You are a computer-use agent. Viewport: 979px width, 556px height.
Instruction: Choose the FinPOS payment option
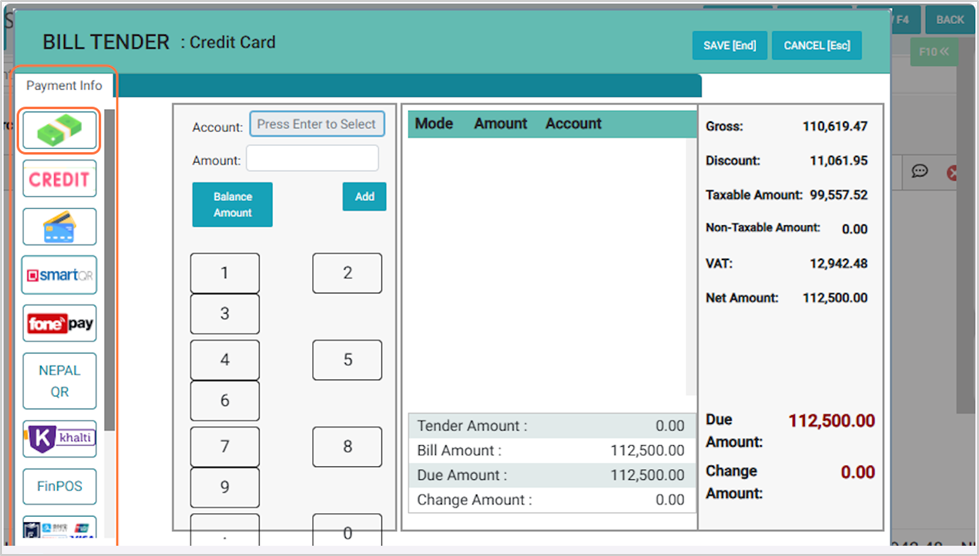click(x=59, y=486)
